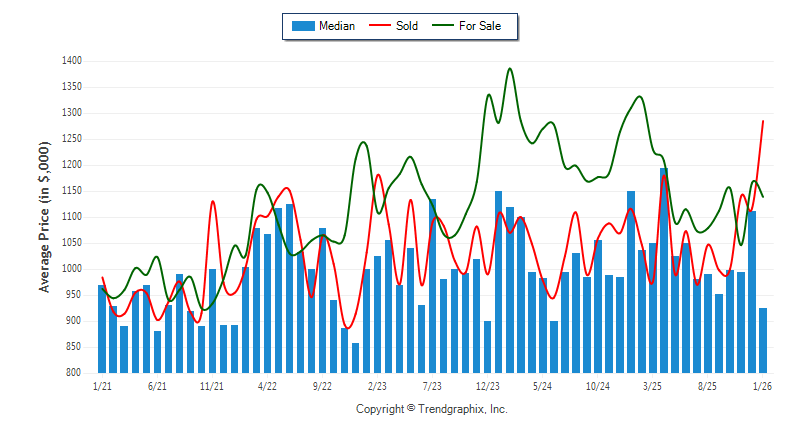Viewport: 800px width, 434px height.
Task: Click the 1400 y-axis value label
Action: [x=69, y=61]
